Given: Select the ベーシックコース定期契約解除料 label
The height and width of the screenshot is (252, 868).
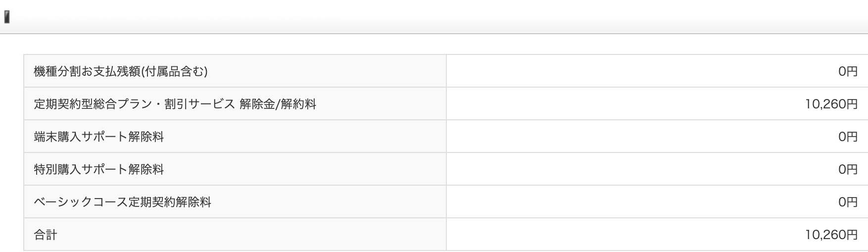Looking at the screenshot, I should pyautogui.click(x=122, y=202).
